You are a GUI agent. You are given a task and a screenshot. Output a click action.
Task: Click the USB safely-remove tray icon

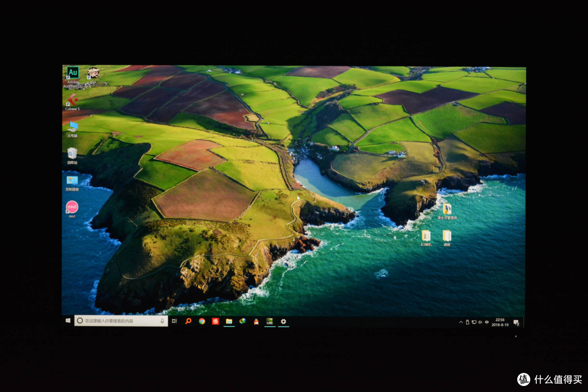(x=467, y=322)
